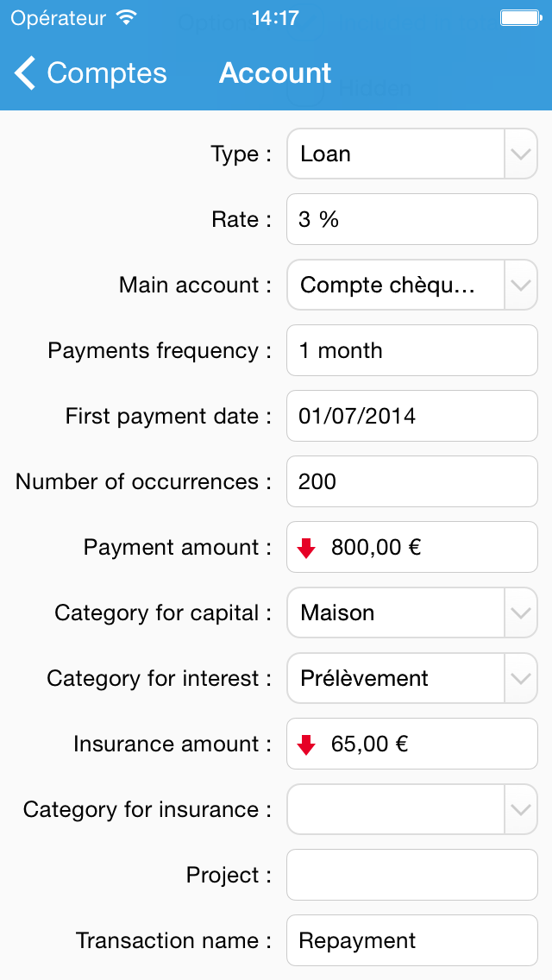Tap Number of occurrences field

coord(412,482)
